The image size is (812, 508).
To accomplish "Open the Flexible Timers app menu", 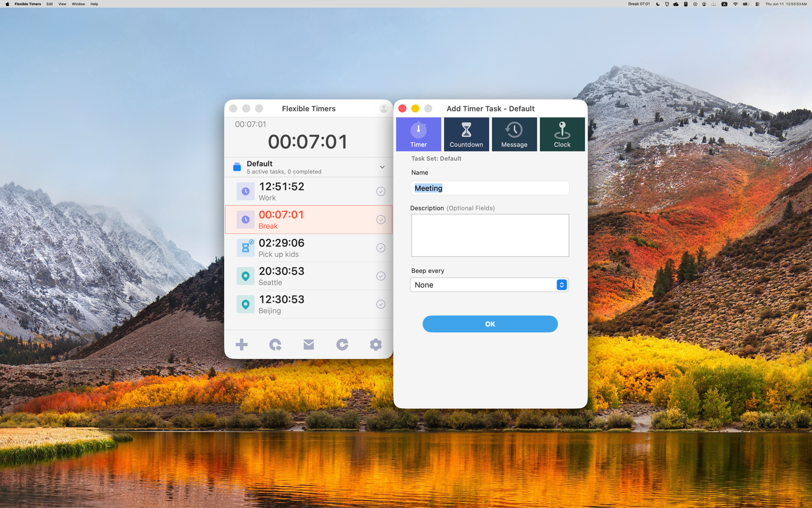I will (28, 4).
